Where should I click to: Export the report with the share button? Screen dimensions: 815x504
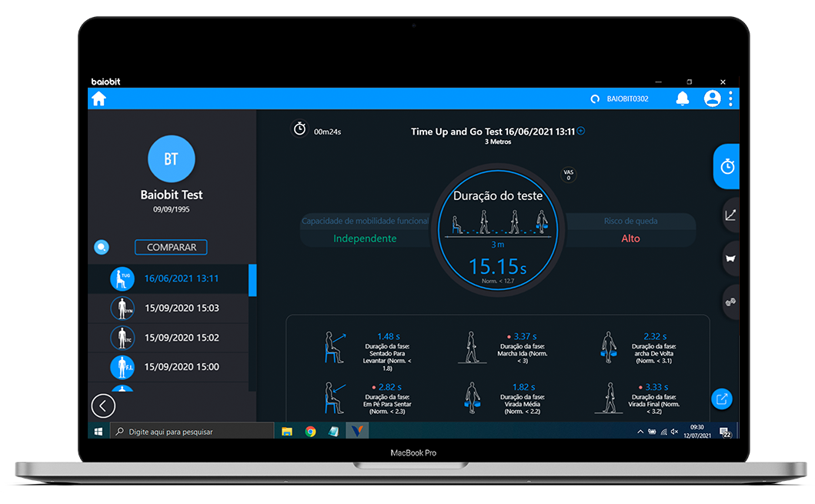721,399
